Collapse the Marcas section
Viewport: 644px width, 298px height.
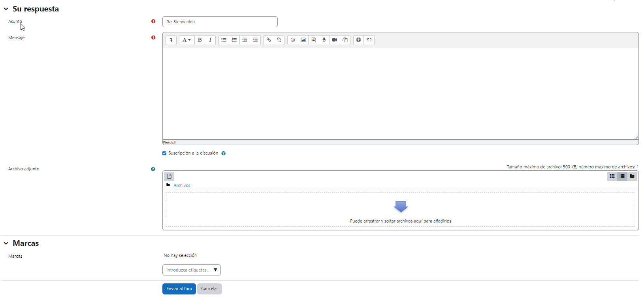click(6, 243)
